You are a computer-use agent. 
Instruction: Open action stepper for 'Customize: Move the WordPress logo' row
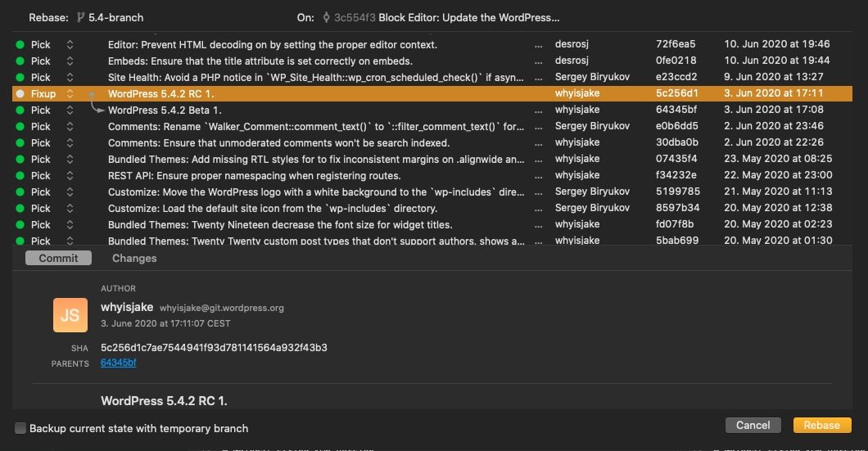[x=70, y=192]
